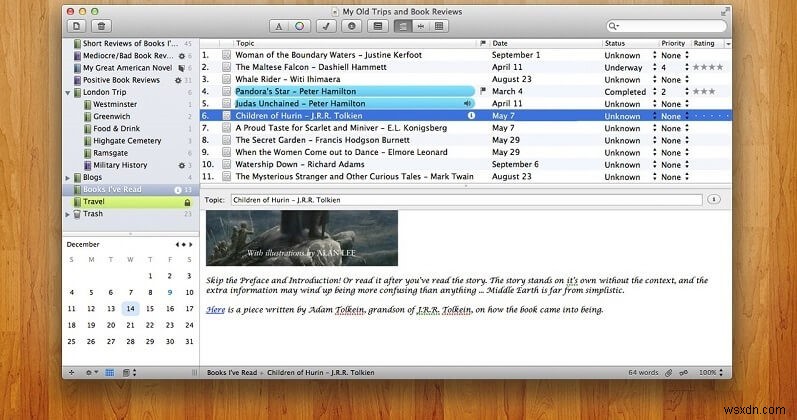Click the lock icon on the Travel journal
797x420 pixels.
click(187, 202)
